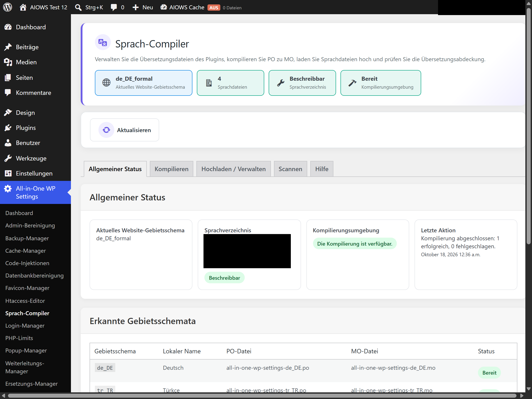Click the Werkzeuge wrench icon

tap(8, 158)
